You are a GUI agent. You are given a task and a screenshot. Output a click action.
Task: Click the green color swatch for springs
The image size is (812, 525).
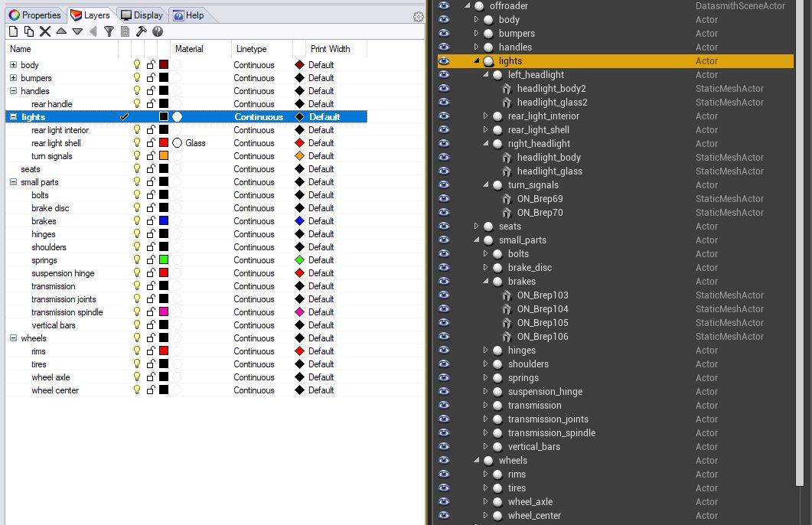point(164,260)
